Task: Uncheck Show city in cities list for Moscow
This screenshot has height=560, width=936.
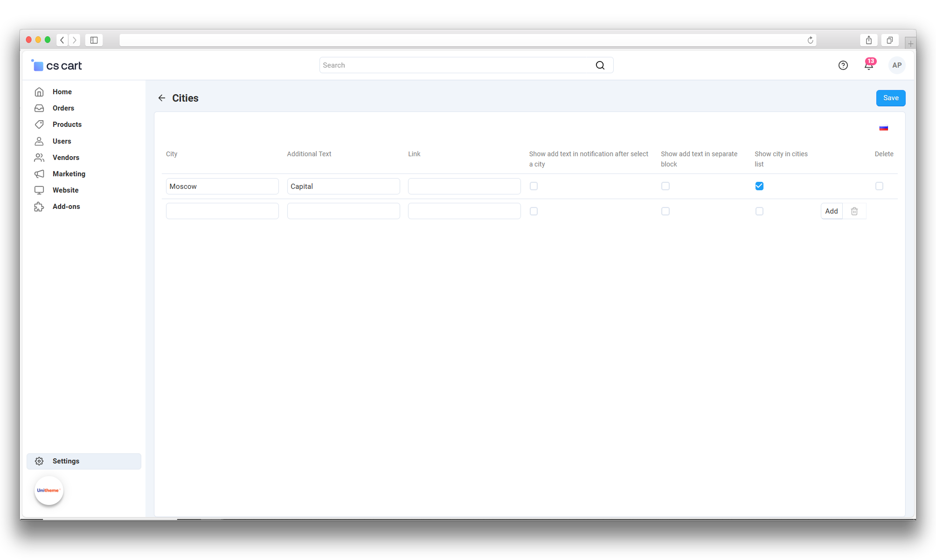Action: click(759, 186)
